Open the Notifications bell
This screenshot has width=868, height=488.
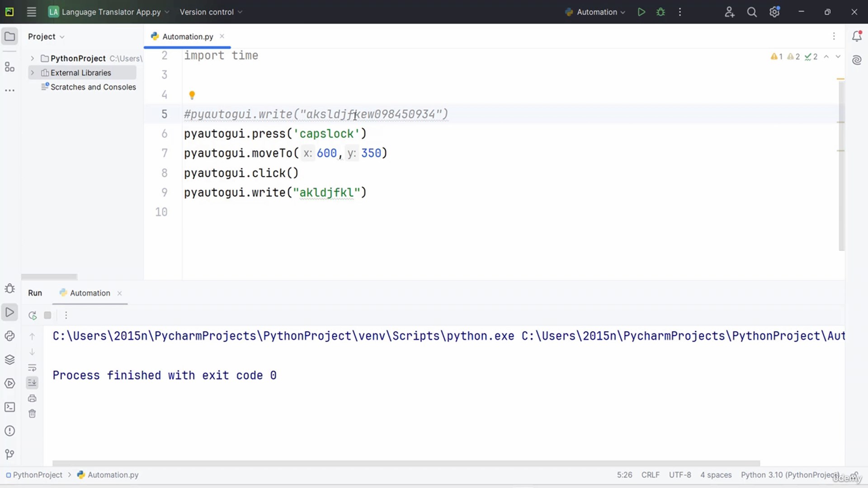click(857, 36)
